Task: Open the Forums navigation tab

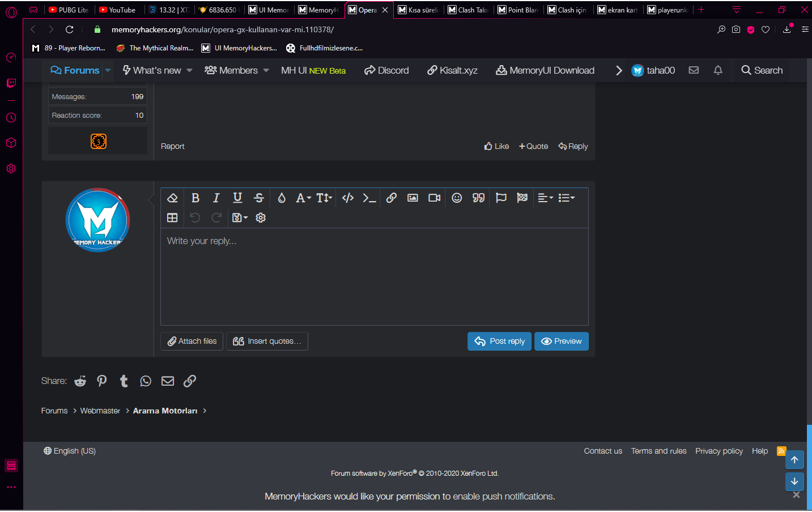Action: point(75,71)
